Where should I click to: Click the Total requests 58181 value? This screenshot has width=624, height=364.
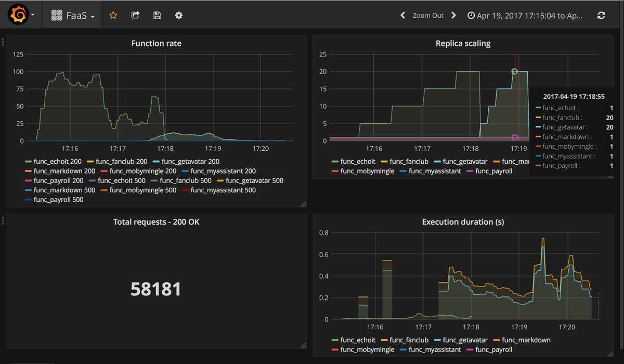pyautogui.click(x=156, y=289)
